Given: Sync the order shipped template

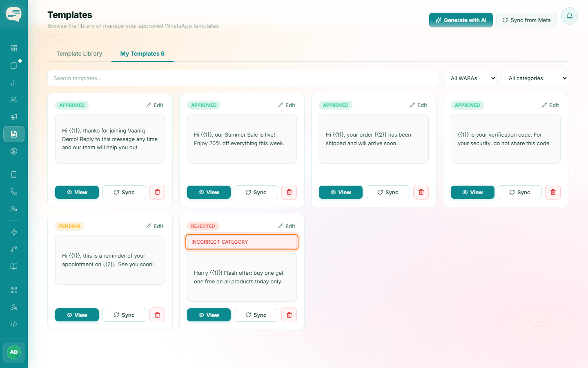Looking at the screenshot, I should pos(388,192).
